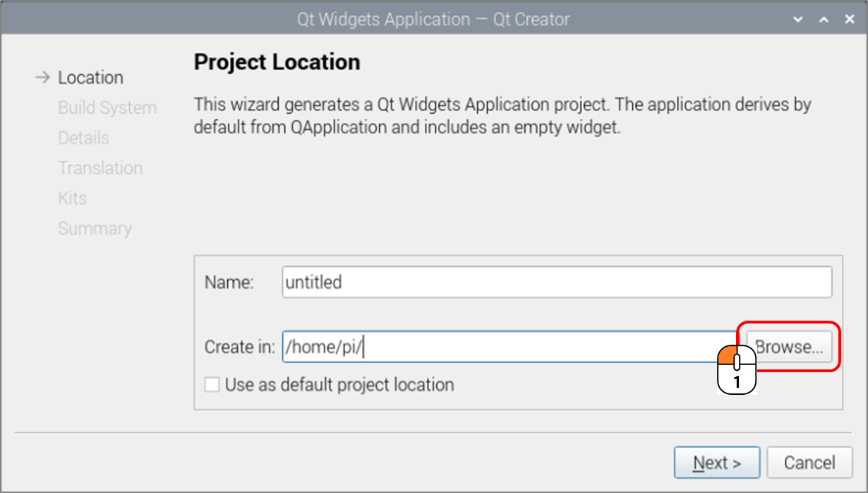Minimize window using title bar down chevron
The image size is (868, 493).
[x=797, y=20]
